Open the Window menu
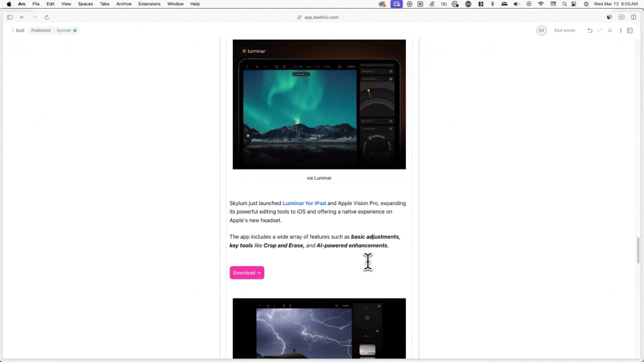The width and height of the screenshot is (644, 362). [176, 4]
